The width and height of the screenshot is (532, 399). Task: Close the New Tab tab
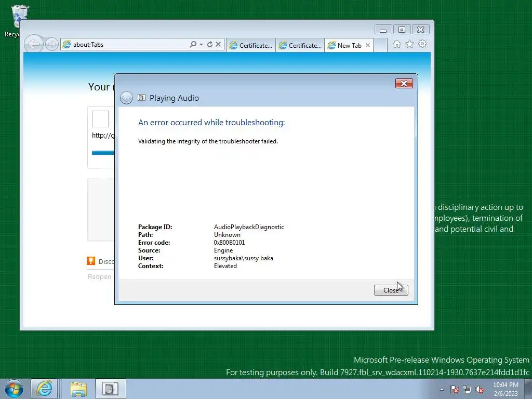368,45
